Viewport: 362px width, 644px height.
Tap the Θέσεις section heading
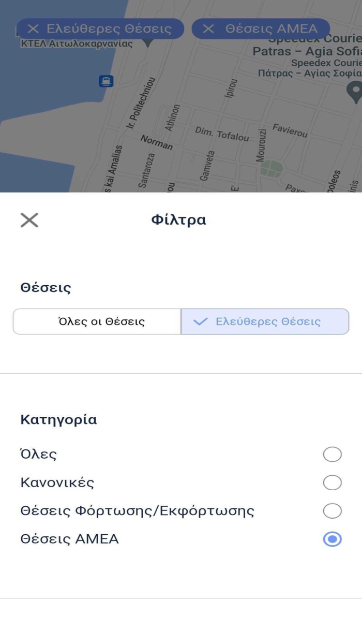[45, 287]
